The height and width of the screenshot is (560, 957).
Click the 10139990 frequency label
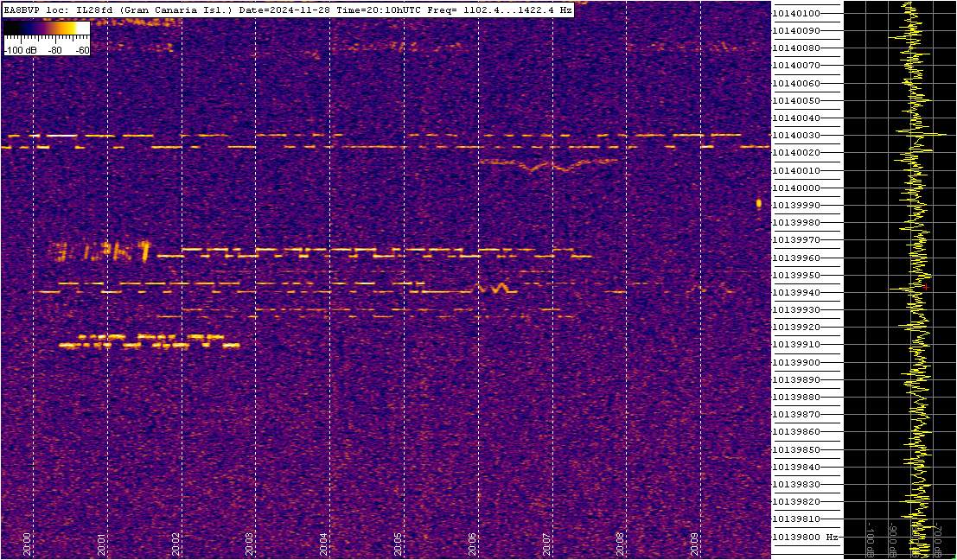pos(796,206)
